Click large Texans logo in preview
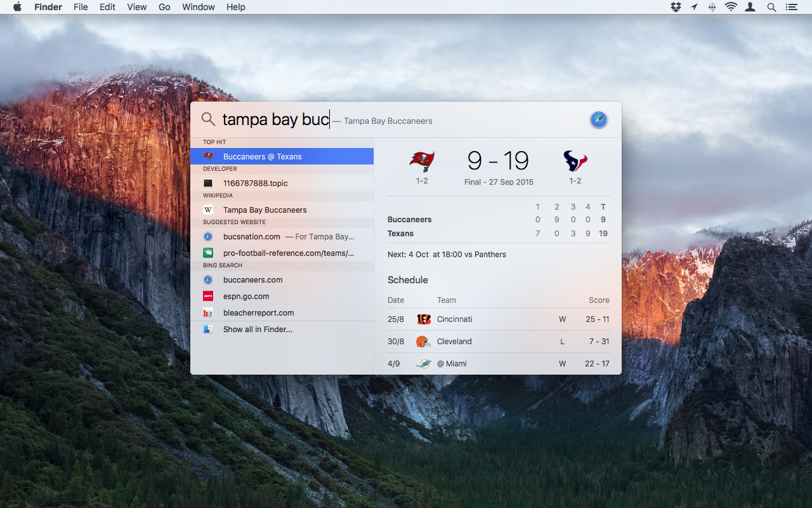812x508 pixels. [575, 161]
